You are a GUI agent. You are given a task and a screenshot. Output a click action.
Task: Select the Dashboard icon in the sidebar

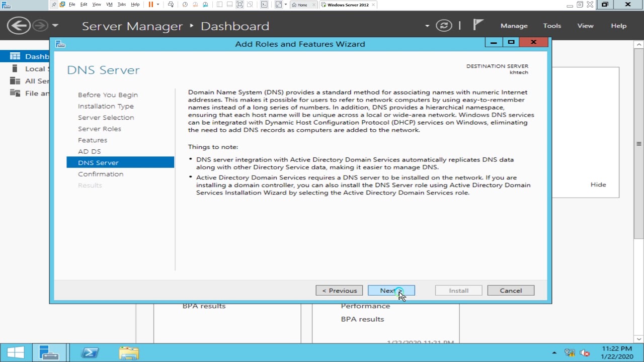[15, 56]
